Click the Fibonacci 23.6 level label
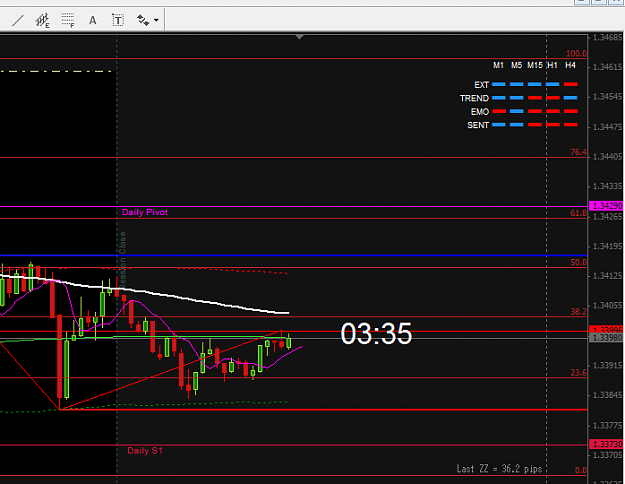The height and width of the screenshot is (484, 625). (x=578, y=372)
